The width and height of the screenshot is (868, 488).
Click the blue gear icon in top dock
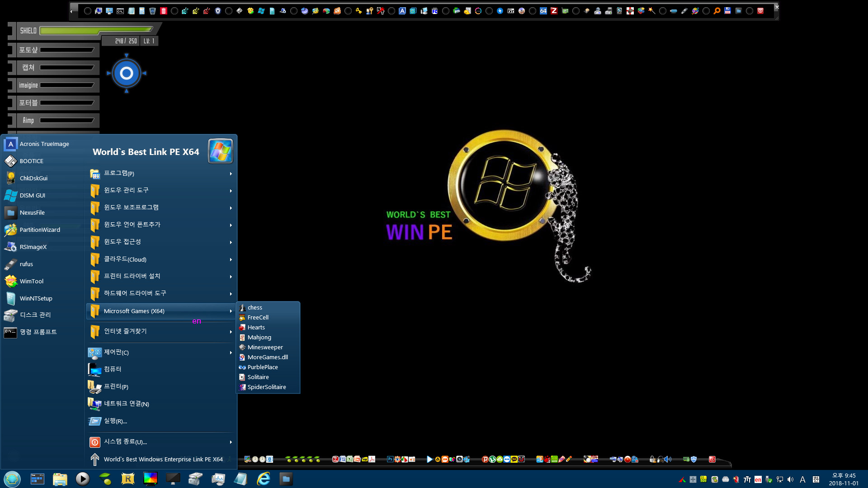click(217, 11)
